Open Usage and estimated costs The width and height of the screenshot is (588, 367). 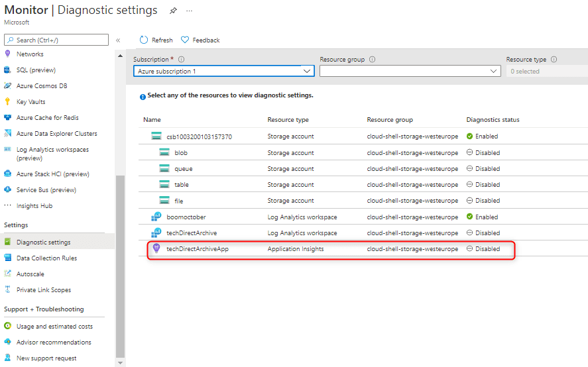[54, 326]
